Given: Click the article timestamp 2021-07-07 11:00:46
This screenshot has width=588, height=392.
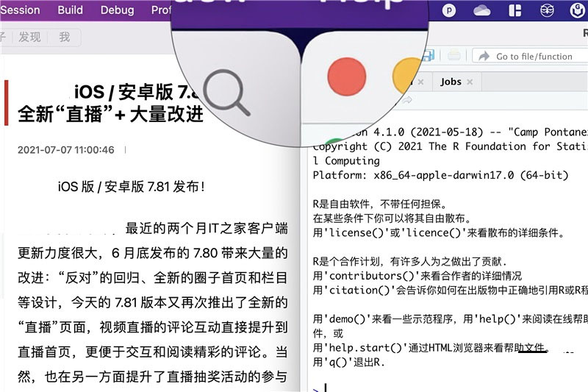Looking at the screenshot, I should [x=65, y=150].
